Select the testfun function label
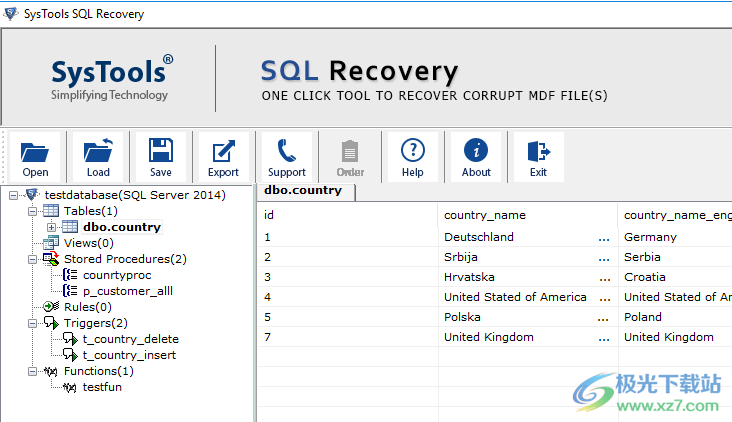This screenshot has height=422, width=732. 102,387
